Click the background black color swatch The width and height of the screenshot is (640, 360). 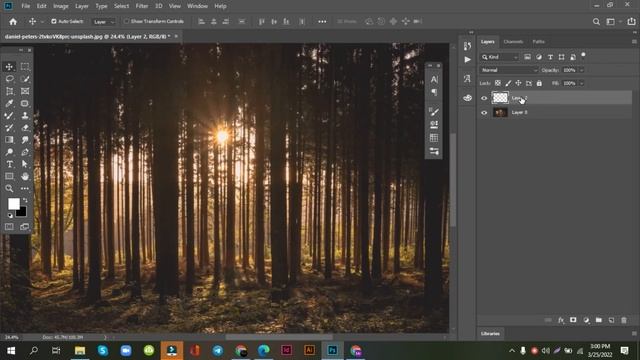(x=22, y=212)
